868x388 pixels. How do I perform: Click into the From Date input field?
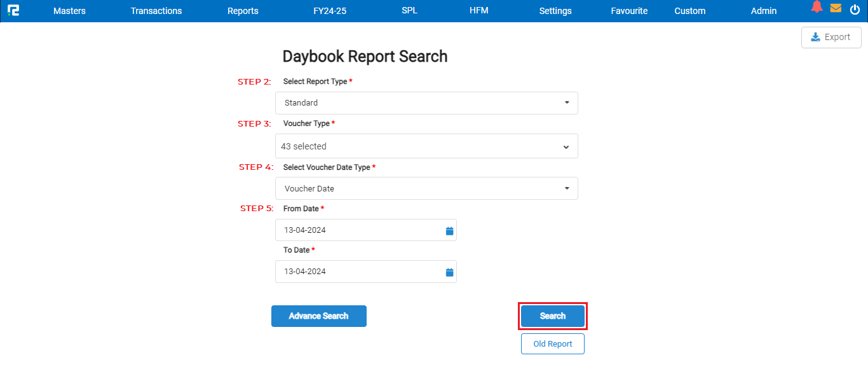tap(359, 230)
